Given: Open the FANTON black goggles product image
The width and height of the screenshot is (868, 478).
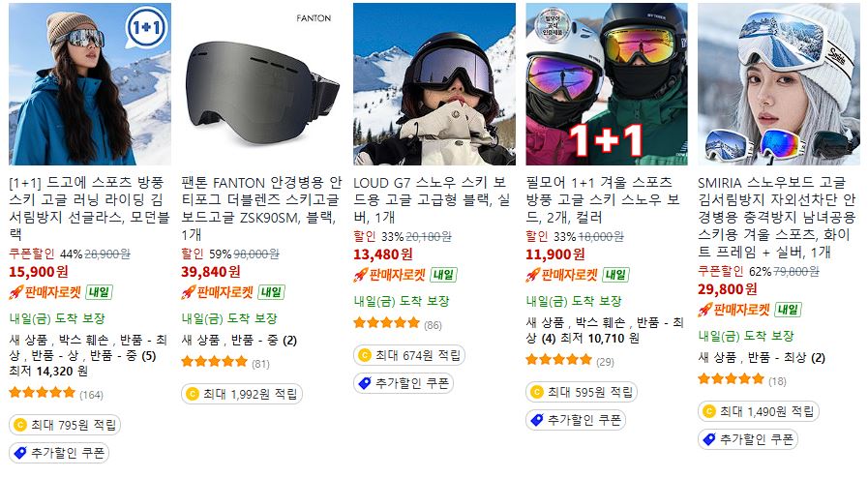Looking at the screenshot, I should 262,84.
